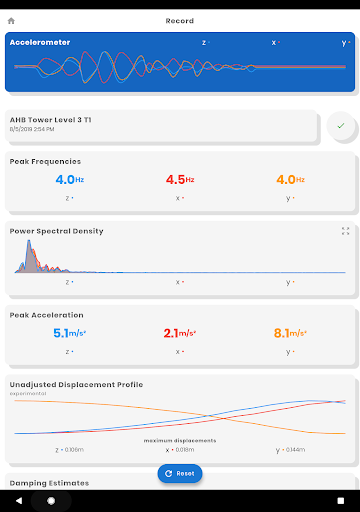360x512 pixels.
Task: Edit the AHB Tower Level 3 T1 name field
Action: point(161,125)
